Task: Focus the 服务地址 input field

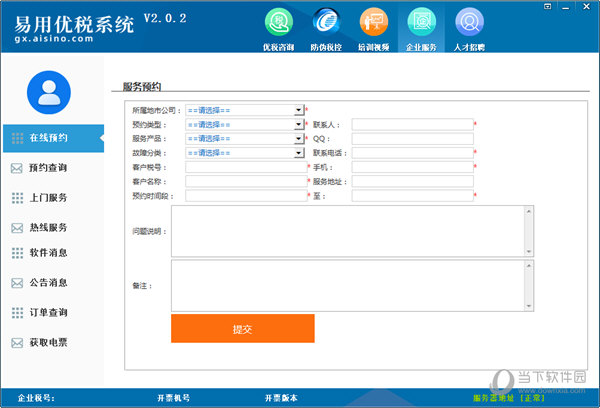Action: tap(412, 181)
